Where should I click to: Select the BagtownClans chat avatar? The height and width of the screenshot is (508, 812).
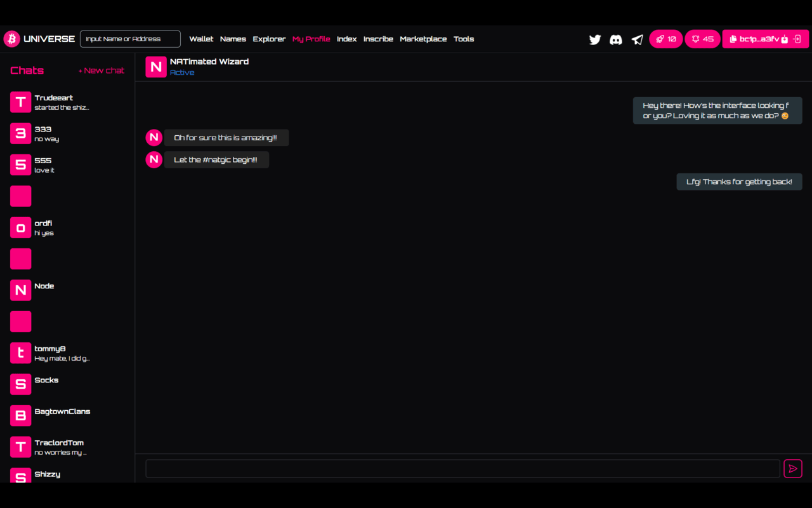21,416
